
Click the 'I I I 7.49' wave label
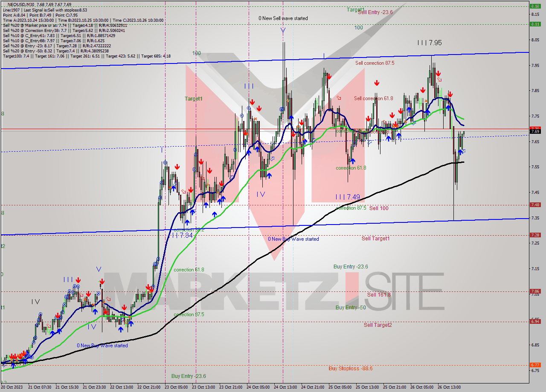[x=348, y=196]
